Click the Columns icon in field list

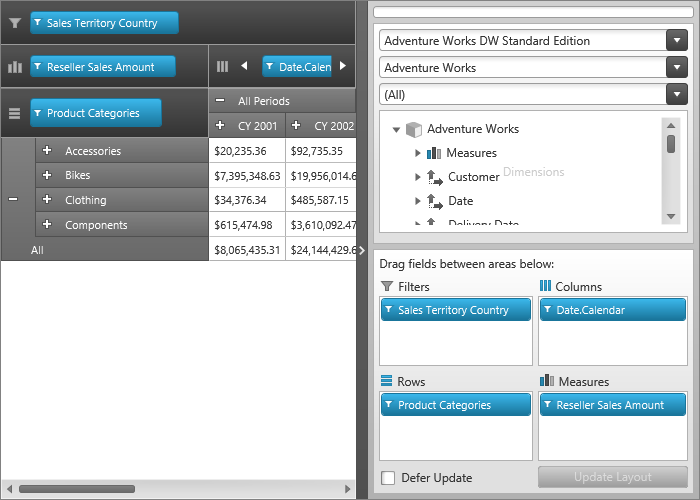(545, 286)
